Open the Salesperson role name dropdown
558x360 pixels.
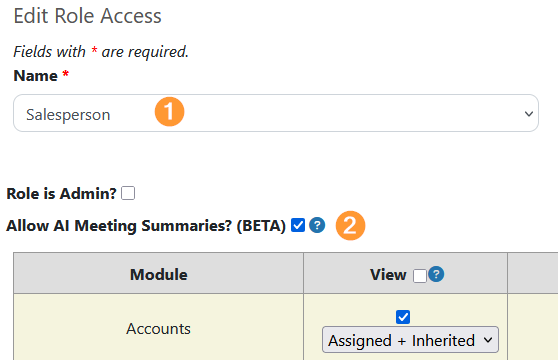(x=276, y=113)
